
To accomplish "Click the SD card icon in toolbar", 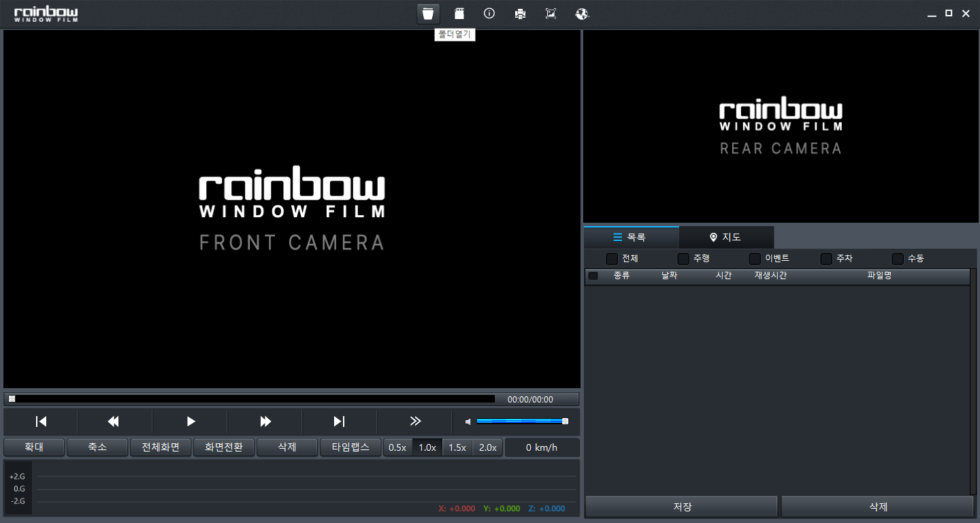I will point(459,14).
